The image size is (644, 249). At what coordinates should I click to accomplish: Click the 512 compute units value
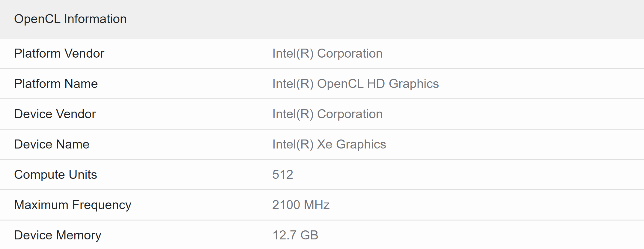pyautogui.click(x=283, y=175)
